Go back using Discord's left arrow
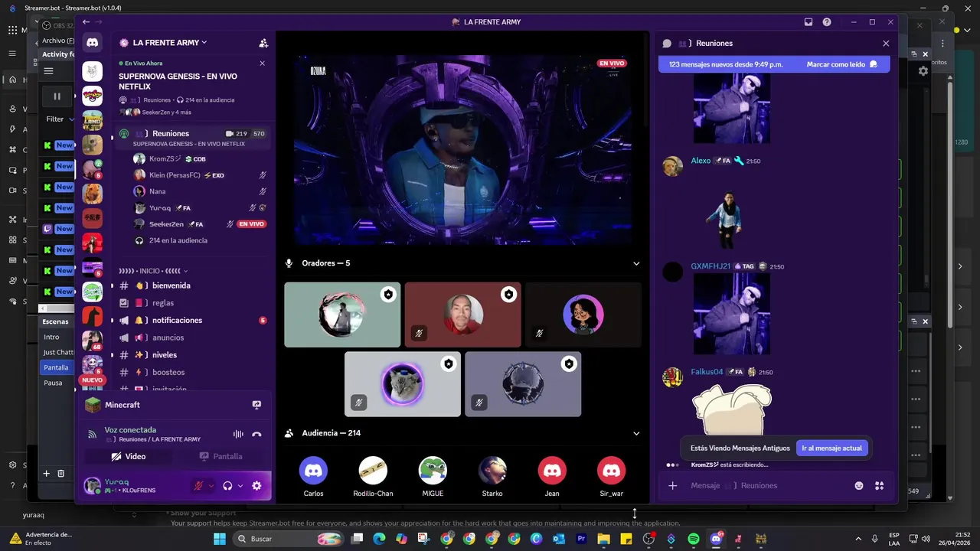The image size is (980, 551). (86, 22)
